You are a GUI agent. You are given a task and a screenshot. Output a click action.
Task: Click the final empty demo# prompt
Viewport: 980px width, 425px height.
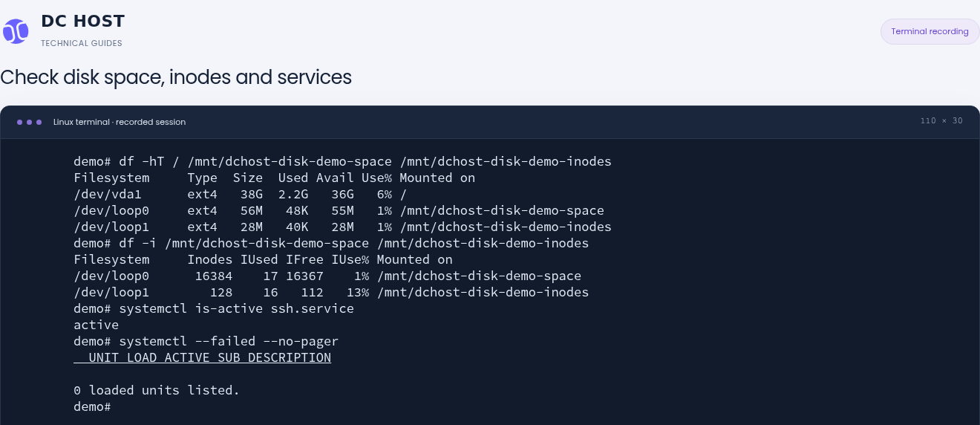click(x=92, y=406)
